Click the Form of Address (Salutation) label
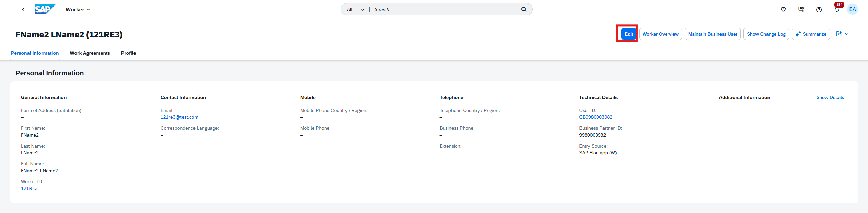The height and width of the screenshot is (213, 868). click(x=52, y=110)
